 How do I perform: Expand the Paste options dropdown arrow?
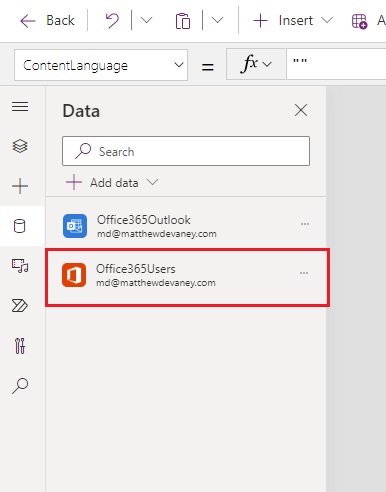217,20
